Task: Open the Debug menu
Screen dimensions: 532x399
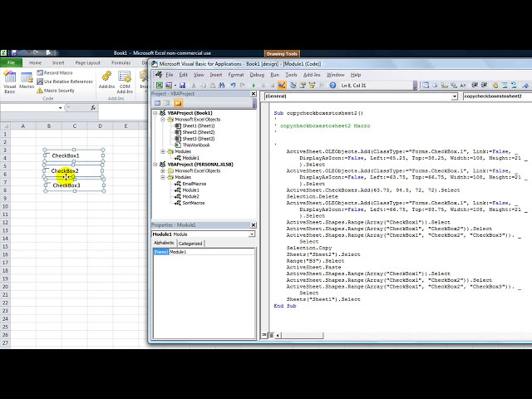Action: pos(257,75)
